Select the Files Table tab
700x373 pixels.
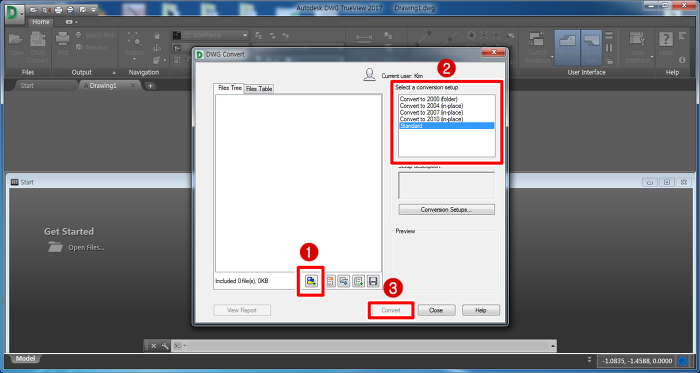pos(259,89)
